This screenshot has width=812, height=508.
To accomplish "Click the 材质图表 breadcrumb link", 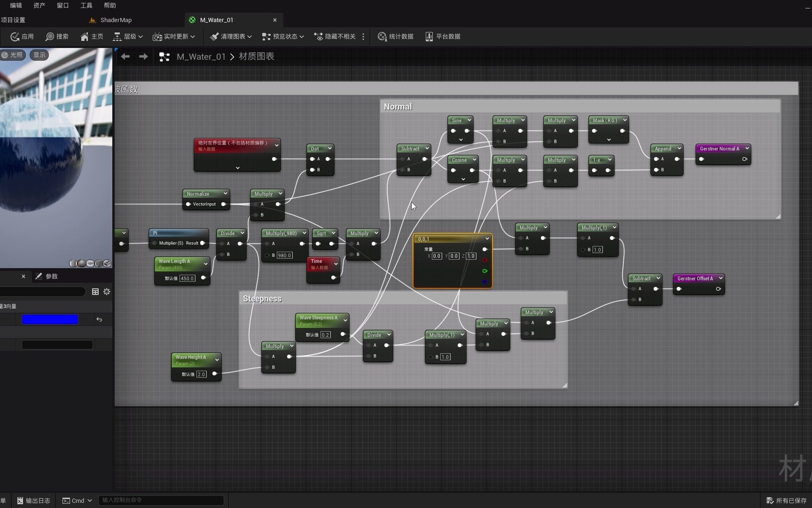I will click(257, 56).
